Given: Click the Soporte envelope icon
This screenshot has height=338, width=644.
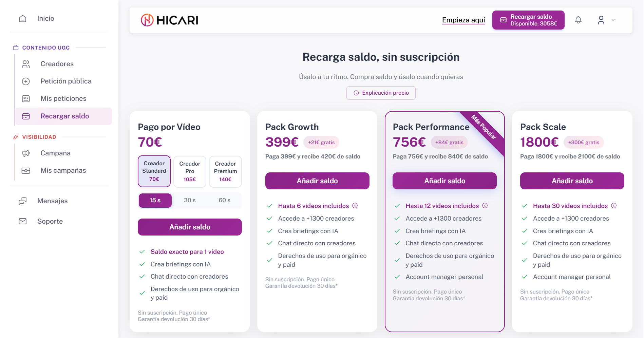Looking at the screenshot, I should [23, 221].
